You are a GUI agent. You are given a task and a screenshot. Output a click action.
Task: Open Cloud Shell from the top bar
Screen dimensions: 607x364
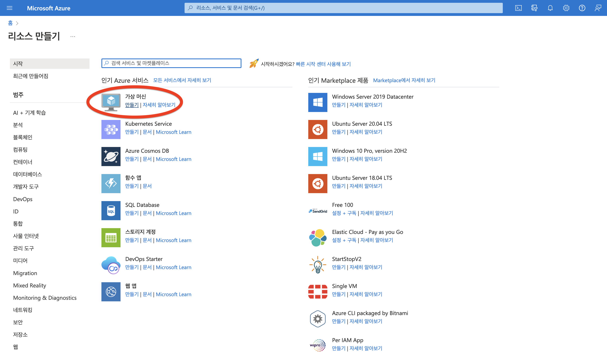518,8
